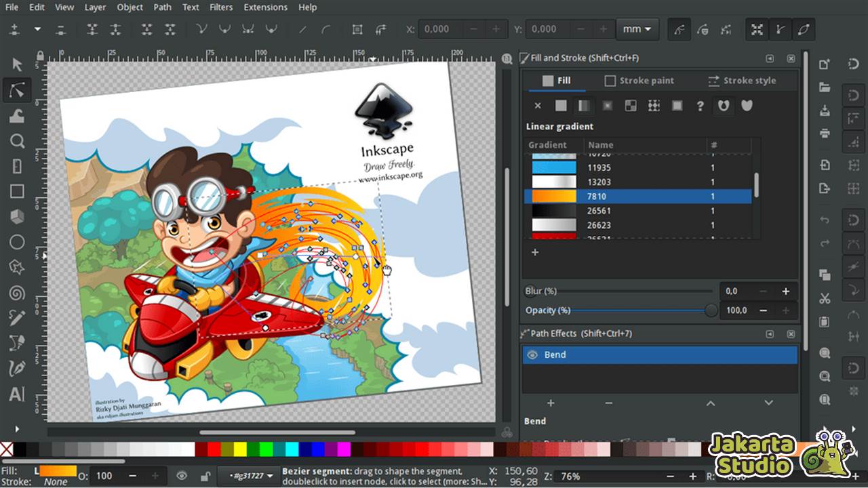The height and width of the screenshot is (488, 868).
Task: Select the Zoom magnifier tool
Action: 17,141
